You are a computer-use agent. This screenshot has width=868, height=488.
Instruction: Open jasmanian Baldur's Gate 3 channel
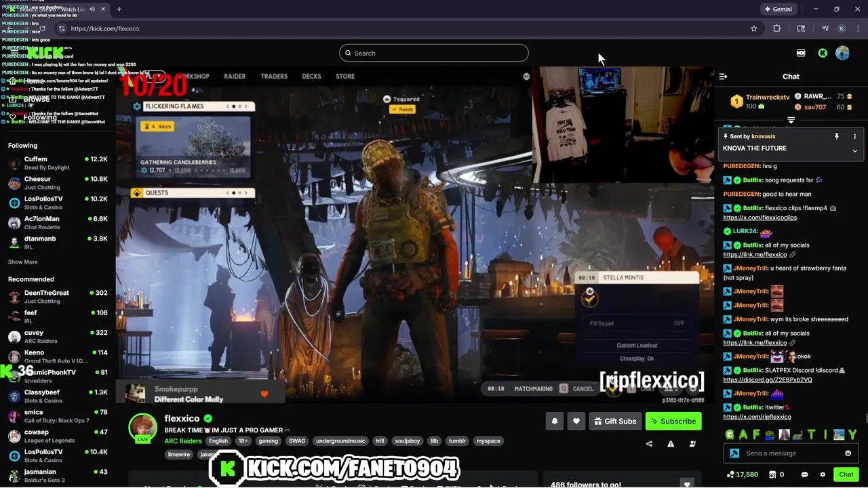[58, 476]
